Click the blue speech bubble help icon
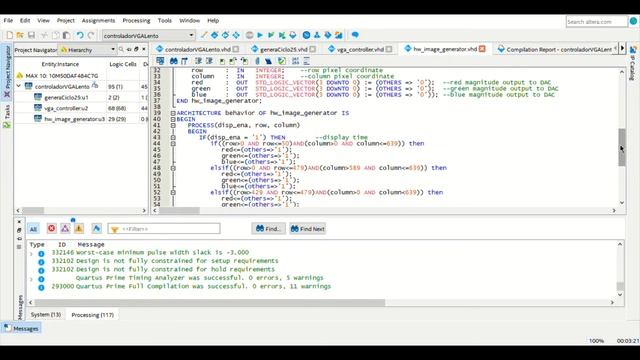 tap(355, 35)
